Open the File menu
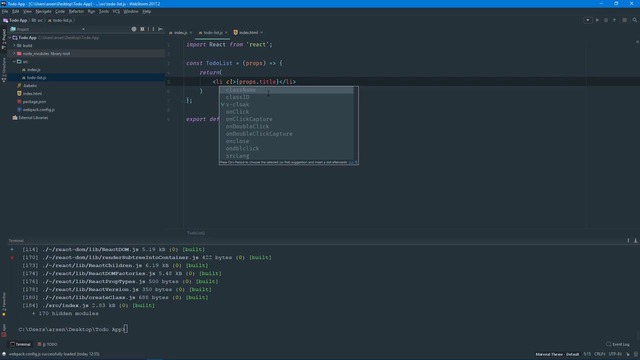The height and width of the screenshot is (360, 640). pos(5,11)
